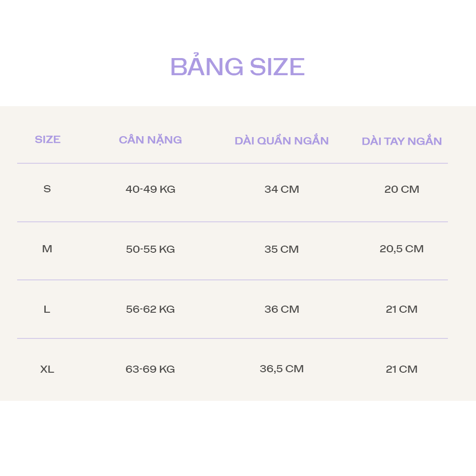The width and height of the screenshot is (476, 476).
Task: Click the S size row label
Action: tap(47, 189)
